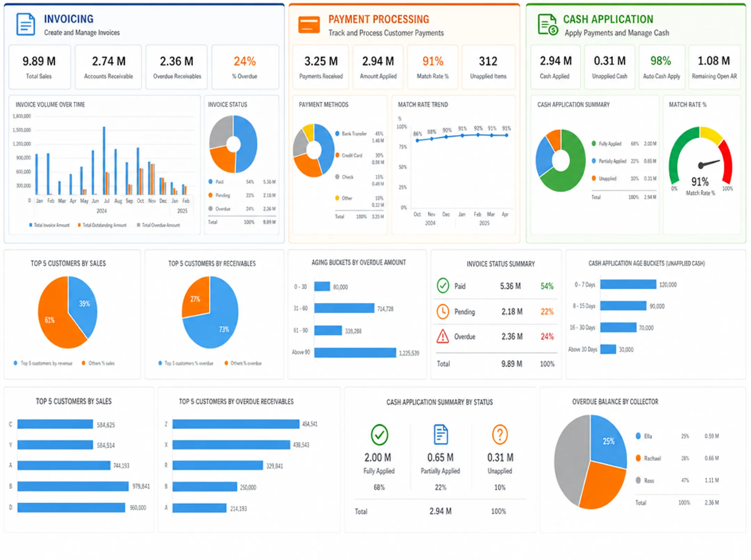Click the Total Overdue Amount legend swatch
Image resolution: width=751 pixels, height=560 pixels.
(138, 225)
